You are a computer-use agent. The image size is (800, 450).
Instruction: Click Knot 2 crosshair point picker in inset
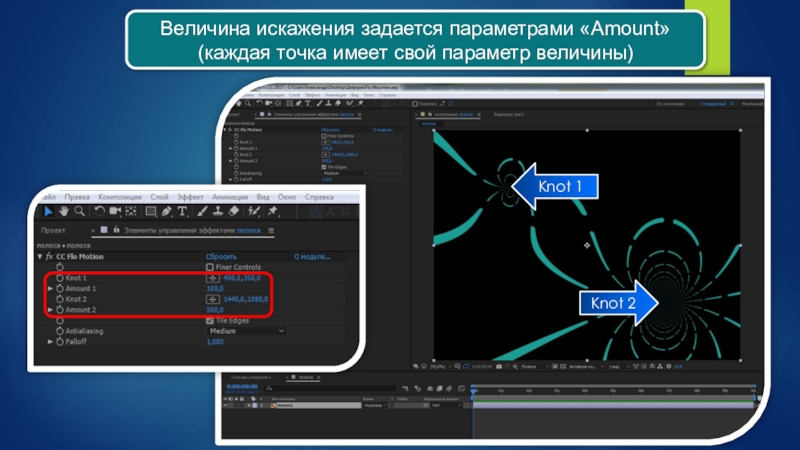pos(213,299)
